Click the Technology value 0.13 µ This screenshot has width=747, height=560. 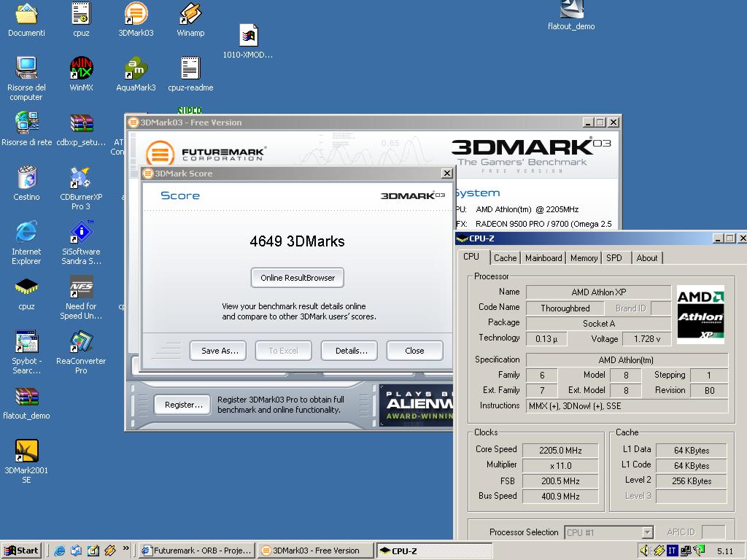point(546,338)
